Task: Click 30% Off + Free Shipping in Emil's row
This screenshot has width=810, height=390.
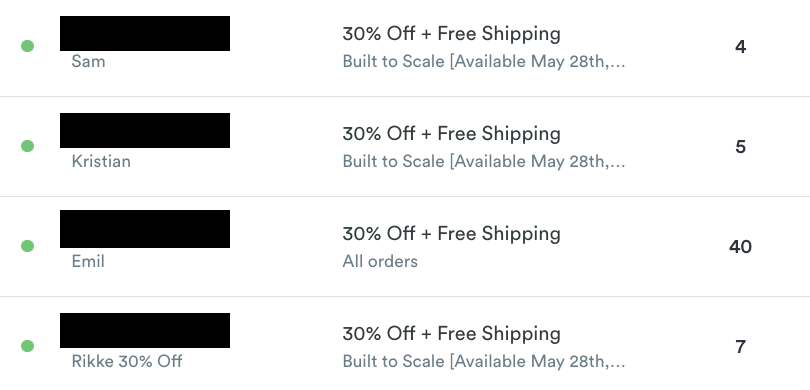Action: point(451,233)
